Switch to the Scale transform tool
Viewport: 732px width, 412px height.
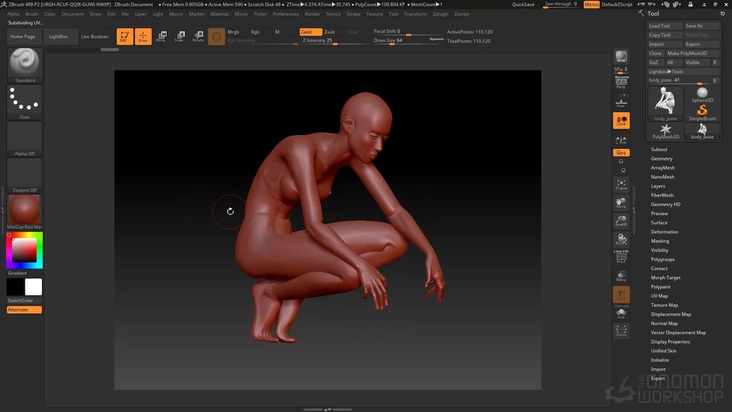179,37
